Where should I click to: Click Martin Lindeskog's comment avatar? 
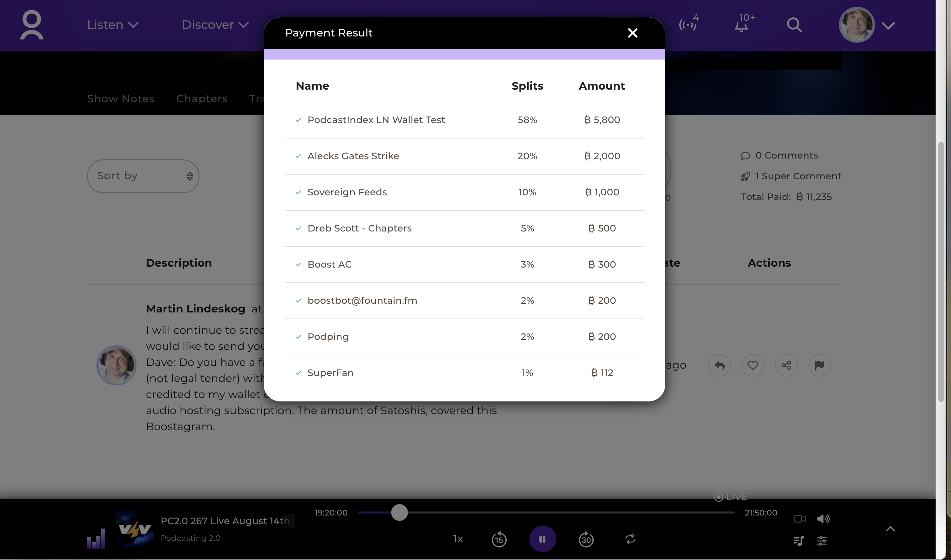(116, 365)
